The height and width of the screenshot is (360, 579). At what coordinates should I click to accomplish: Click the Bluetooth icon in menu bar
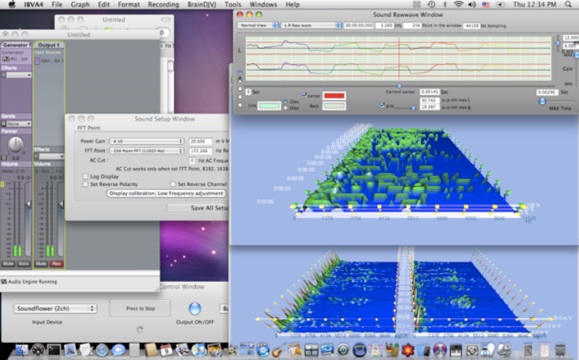tap(445, 4)
